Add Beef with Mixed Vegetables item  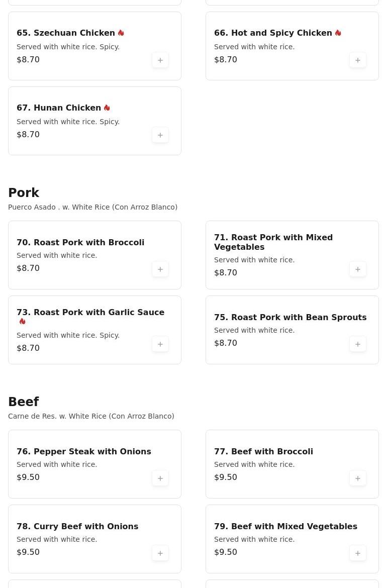[x=358, y=553]
